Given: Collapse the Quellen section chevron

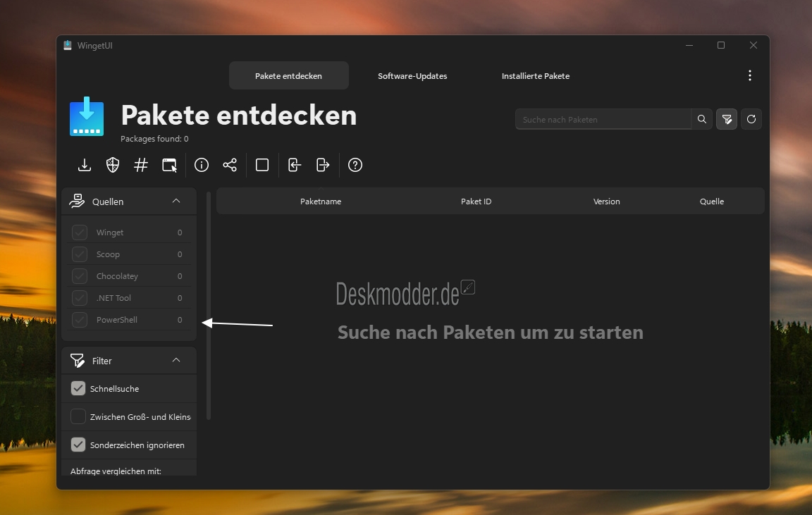Looking at the screenshot, I should tap(176, 201).
